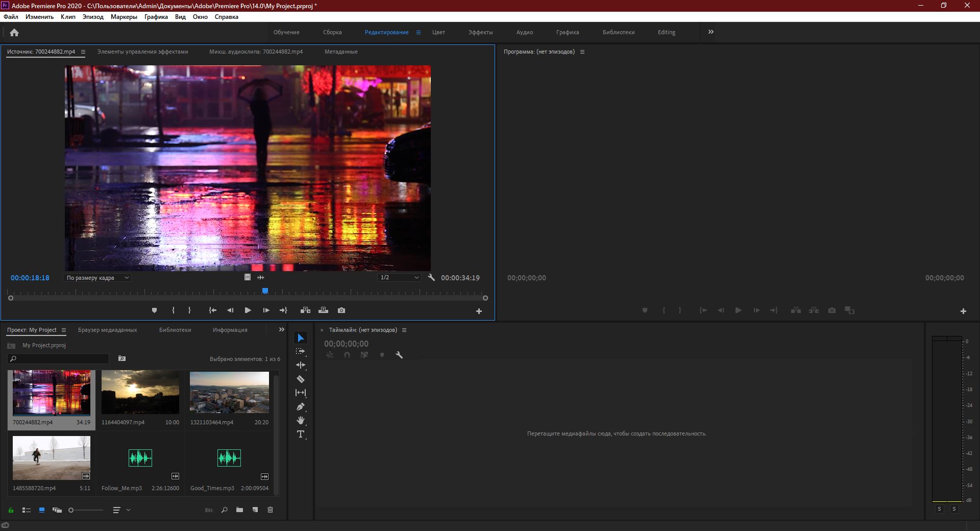Select the Razor tool
The height and width of the screenshot is (531, 980).
(x=301, y=379)
